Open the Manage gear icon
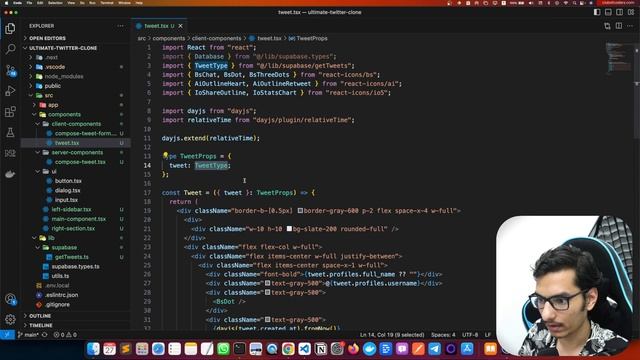The height and width of the screenshot is (360, 640). tap(10, 319)
